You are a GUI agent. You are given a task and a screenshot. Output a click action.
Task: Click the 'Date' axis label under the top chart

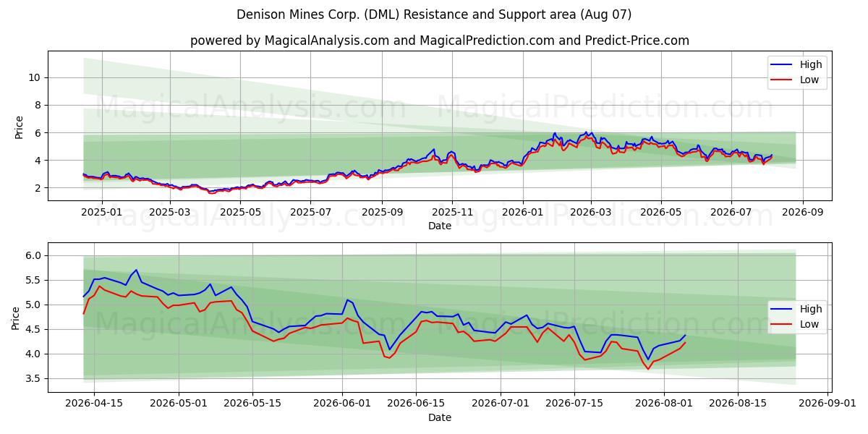[x=440, y=226]
